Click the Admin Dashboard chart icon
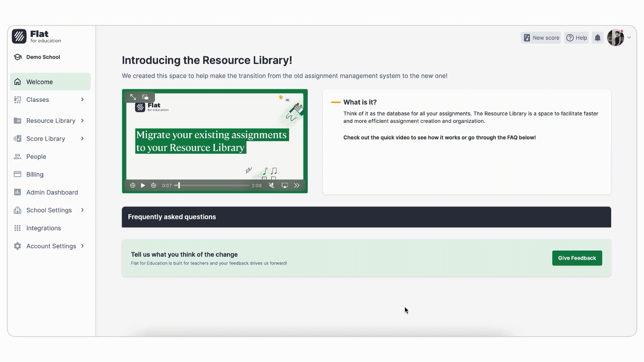The image size is (644, 362). pyautogui.click(x=18, y=192)
